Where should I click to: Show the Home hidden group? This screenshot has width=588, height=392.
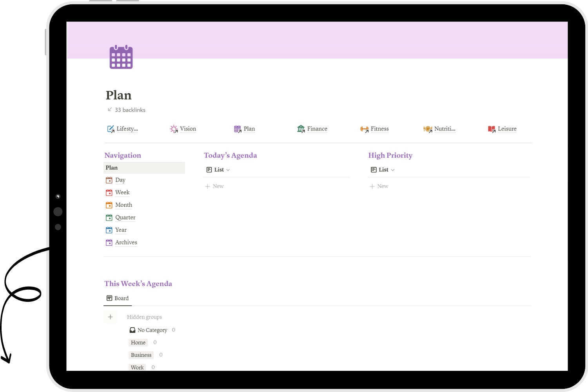tap(138, 343)
